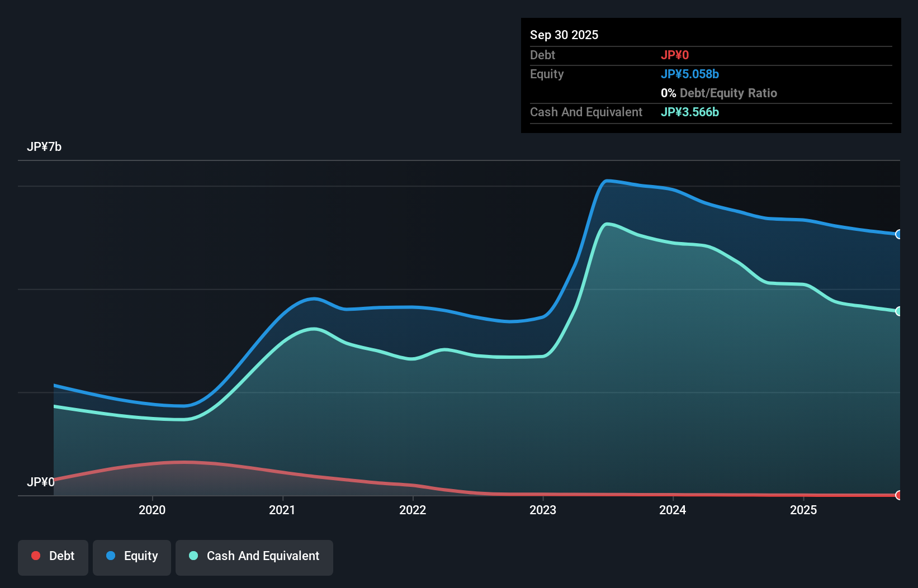
Task: Expand the Debt/Equity Ratio row
Action: (719, 93)
